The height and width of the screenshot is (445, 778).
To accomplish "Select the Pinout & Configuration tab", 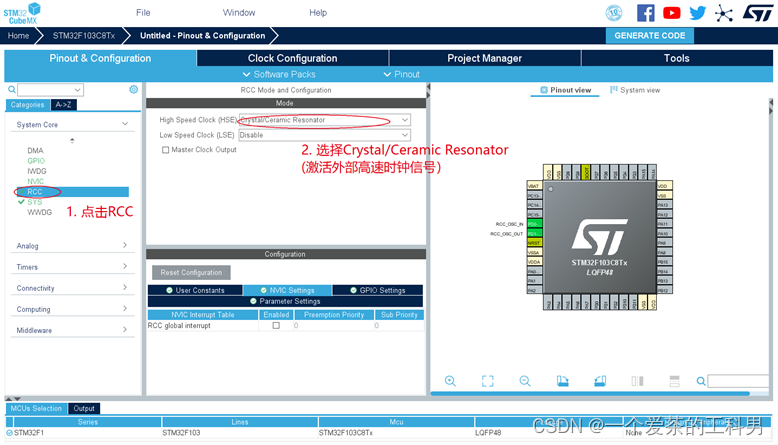I will point(100,58).
